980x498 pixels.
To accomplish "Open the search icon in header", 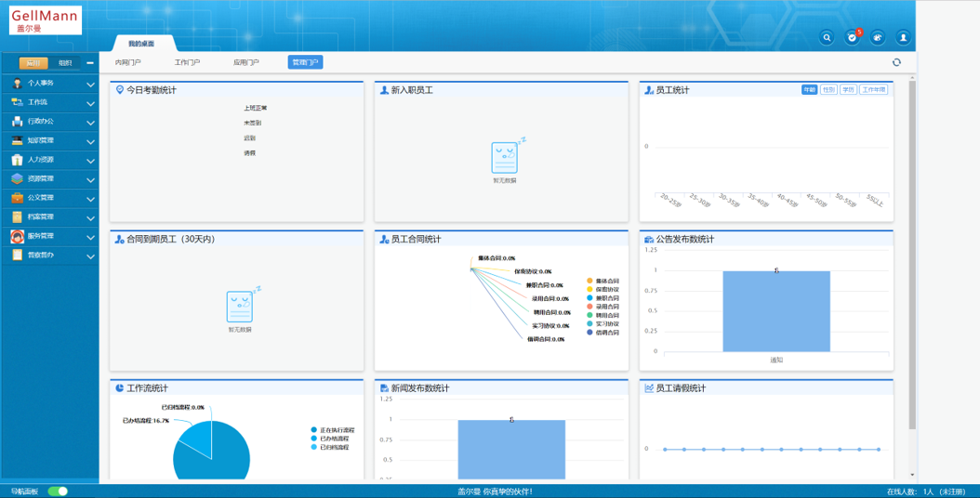I will (827, 37).
